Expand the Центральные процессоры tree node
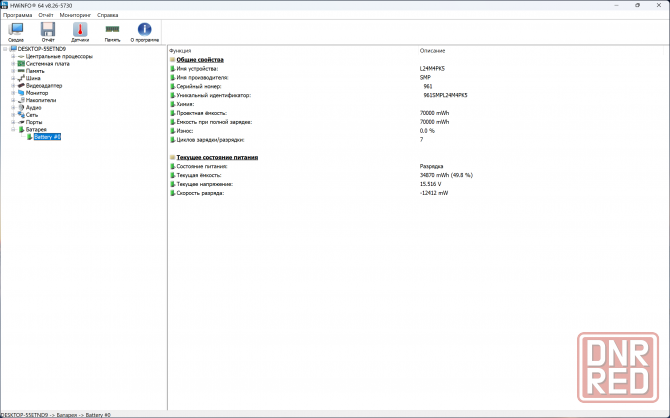This screenshot has height=418, width=670. point(13,56)
